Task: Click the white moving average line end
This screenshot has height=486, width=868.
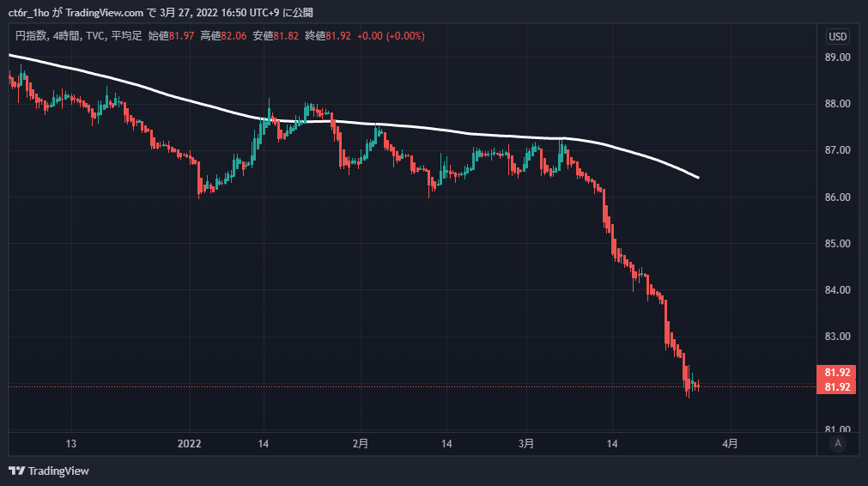Action: (x=697, y=177)
